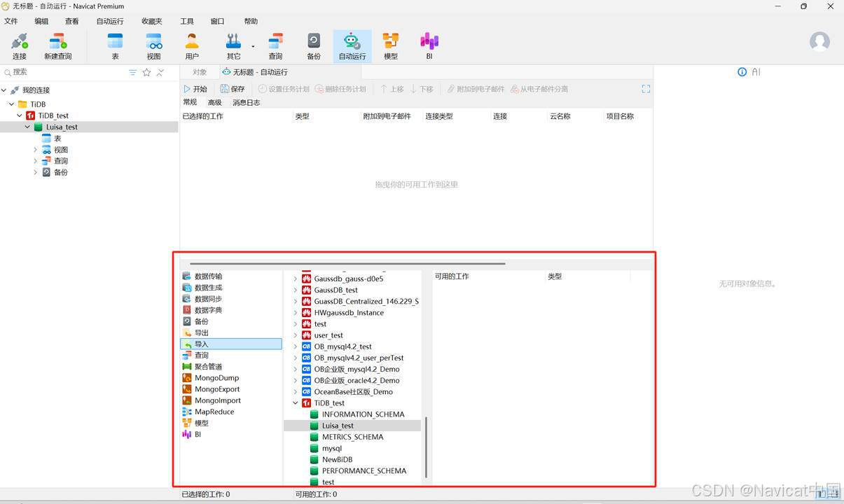Image resolution: width=844 pixels, height=504 pixels.
Task: Click the info icon in right panel
Action: click(742, 72)
